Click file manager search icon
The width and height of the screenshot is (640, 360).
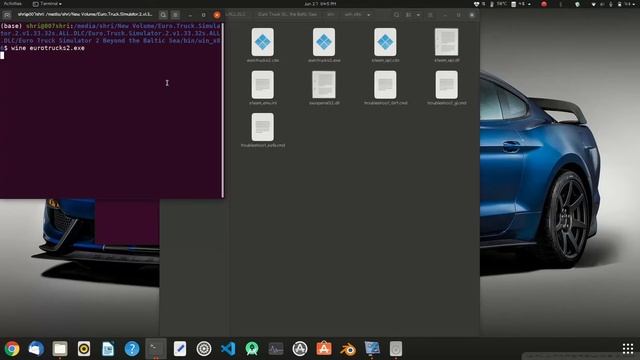coord(396,15)
